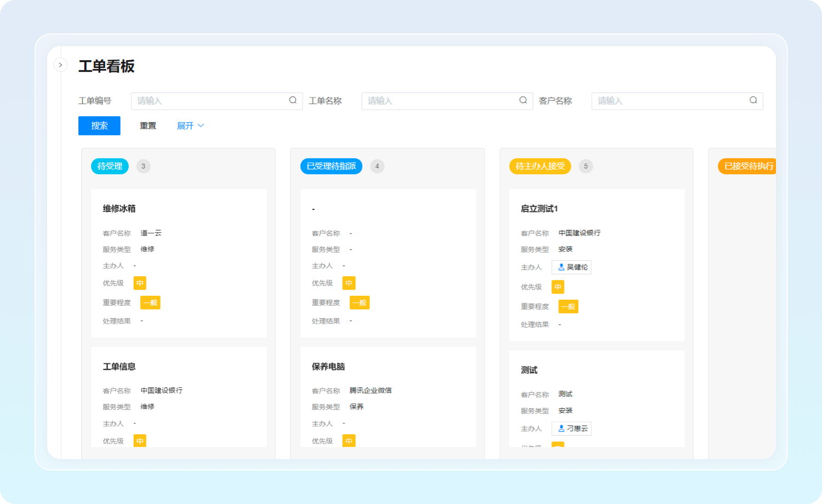822x504 pixels.
Task: Click search icon in 工单名称 field
Action: click(x=523, y=100)
